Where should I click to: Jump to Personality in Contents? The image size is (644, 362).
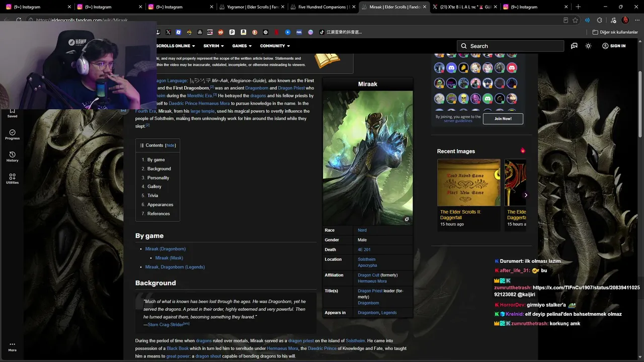(x=158, y=178)
